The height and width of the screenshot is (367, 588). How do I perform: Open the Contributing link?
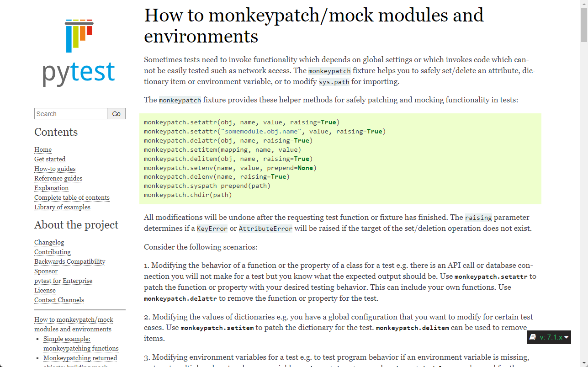click(53, 252)
